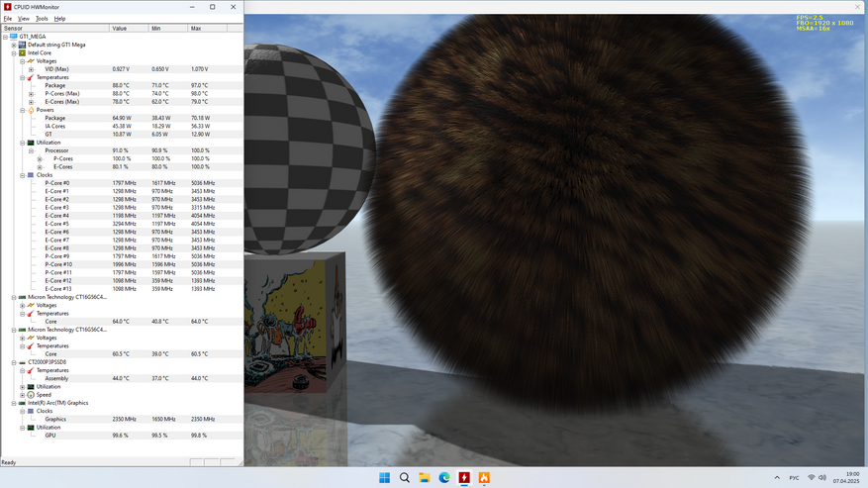Expand the P-Cores utilization entry
The height and width of the screenshot is (488, 868).
coord(40,159)
